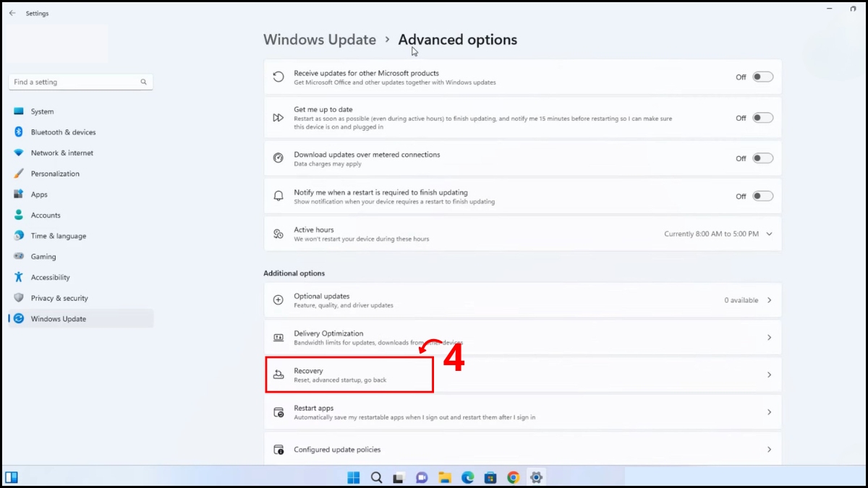
Task: Open File Explorer from the taskbar
Action: point(445,477)
